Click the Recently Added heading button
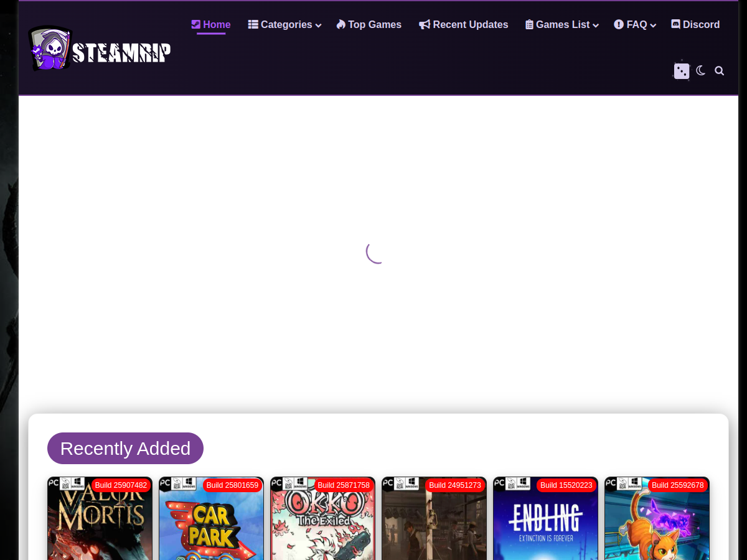Image resolution: width=747 pixels, height=560 pixels. pos(125,448)
